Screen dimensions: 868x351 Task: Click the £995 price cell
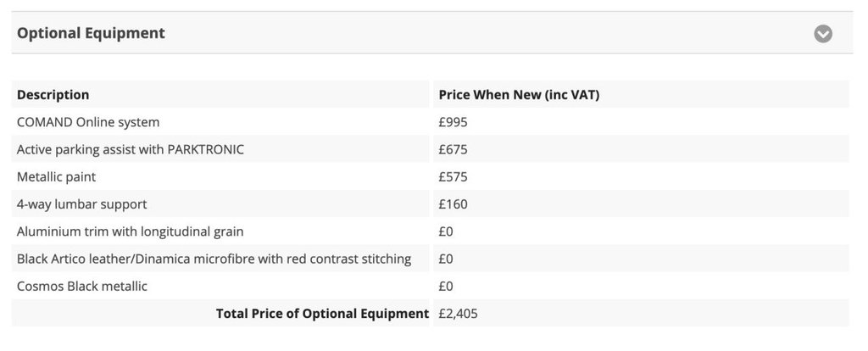click(453, 122)
